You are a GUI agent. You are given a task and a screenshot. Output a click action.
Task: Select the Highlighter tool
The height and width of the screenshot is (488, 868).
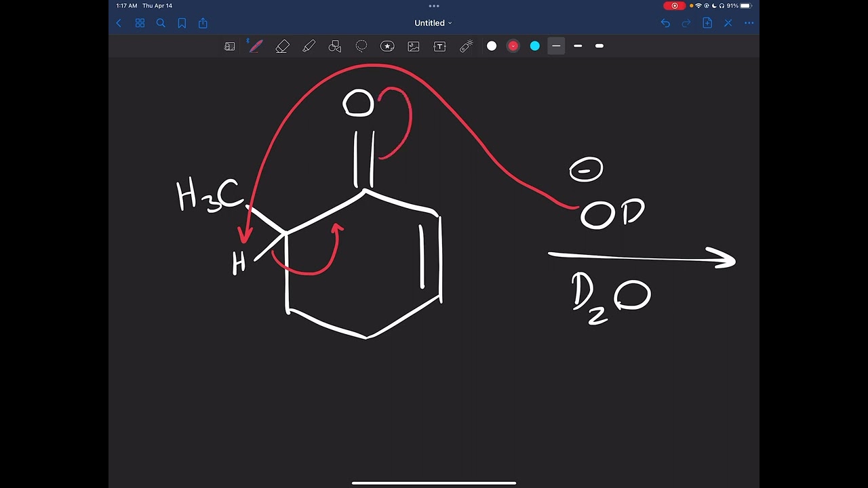(x=309, y=46)
